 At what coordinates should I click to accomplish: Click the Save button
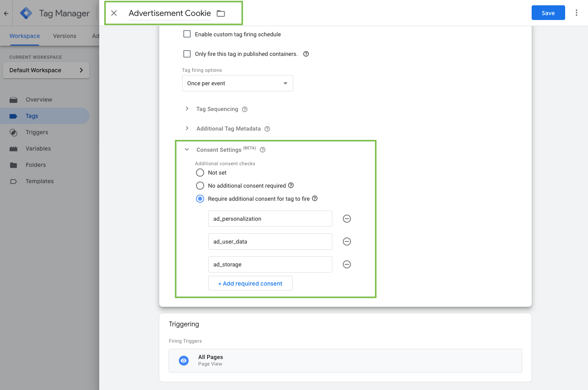[x=548, y=13]
